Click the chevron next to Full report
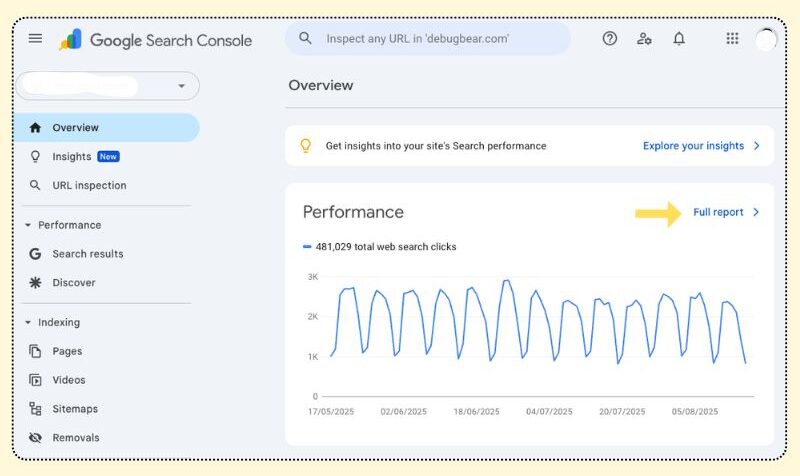800x476 pixels. tap(756, 212)
